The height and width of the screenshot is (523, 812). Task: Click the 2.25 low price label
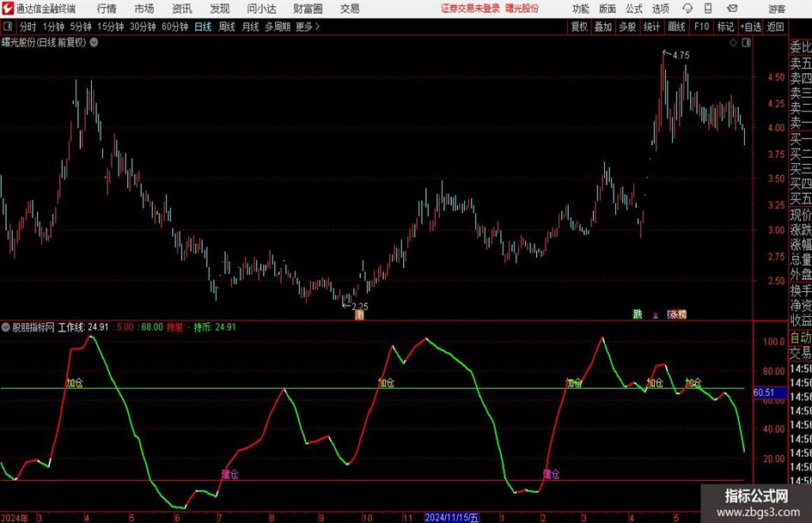(359, 306)
